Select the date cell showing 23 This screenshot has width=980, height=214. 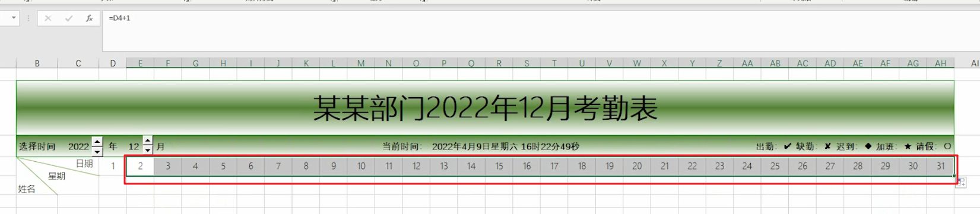[x=719, y=167]
